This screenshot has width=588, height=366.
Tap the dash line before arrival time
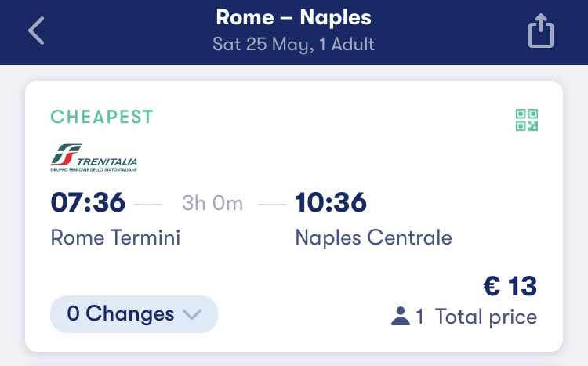click(x=272, y=205)
